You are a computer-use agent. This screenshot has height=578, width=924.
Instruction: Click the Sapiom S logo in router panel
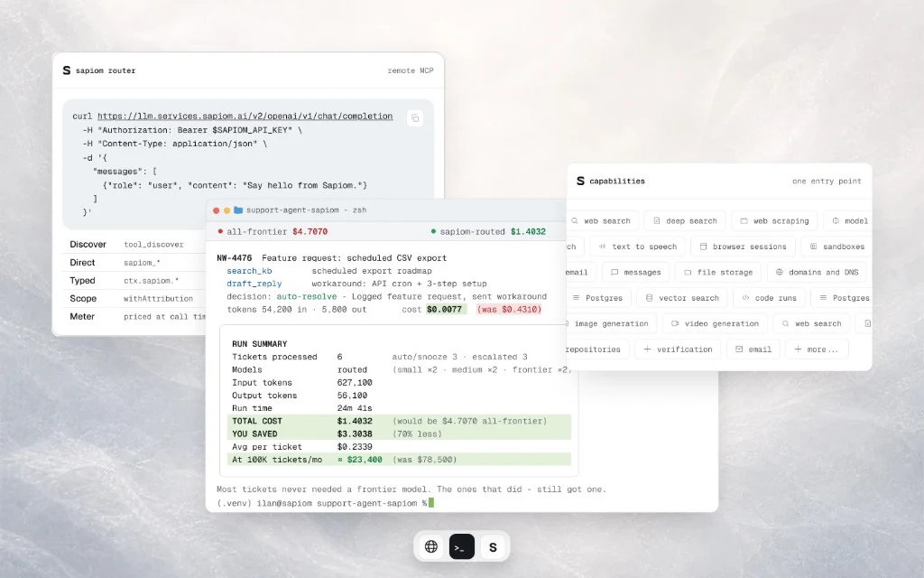point(67,70)
